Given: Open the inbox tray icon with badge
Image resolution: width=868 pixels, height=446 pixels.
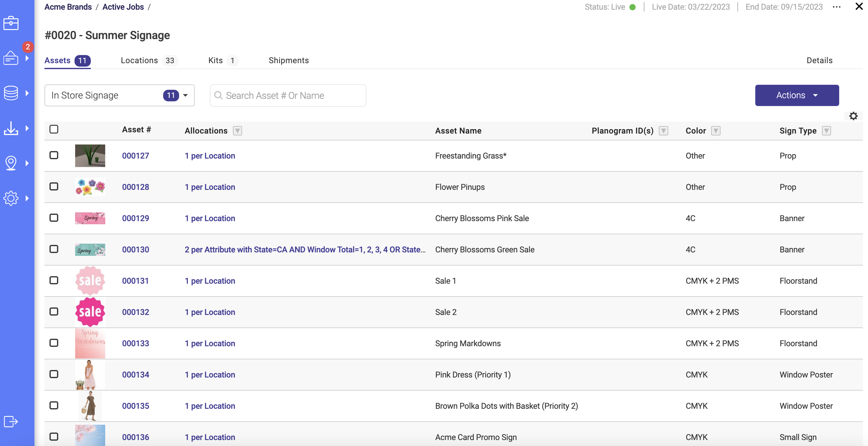Looking at the screenshot, I should pos(11,58).
